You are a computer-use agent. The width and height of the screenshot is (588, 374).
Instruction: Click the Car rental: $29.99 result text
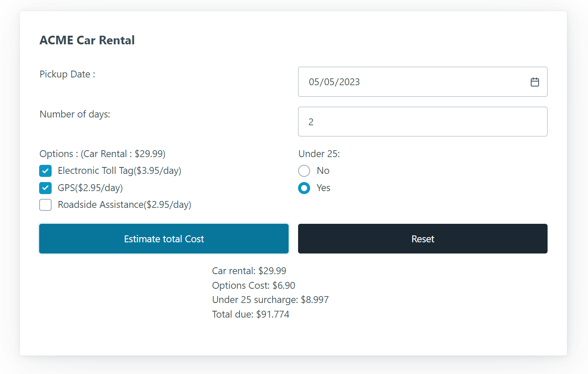(249, 271)
